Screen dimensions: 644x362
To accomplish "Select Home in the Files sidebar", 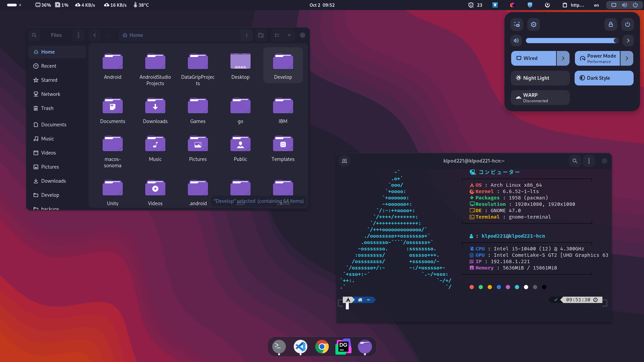I will (57, 52).
